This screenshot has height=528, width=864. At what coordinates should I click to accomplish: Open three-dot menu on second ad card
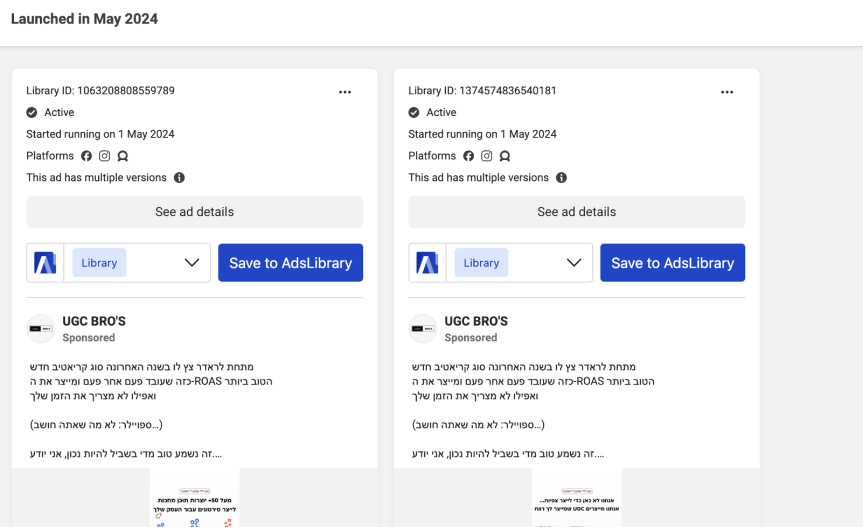pos(727,92)
